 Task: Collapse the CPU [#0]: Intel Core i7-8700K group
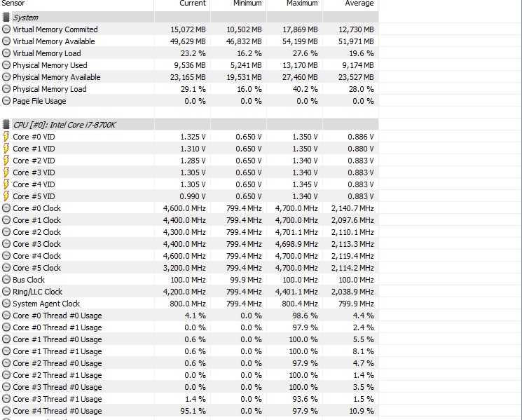click(x=189, y=125)
